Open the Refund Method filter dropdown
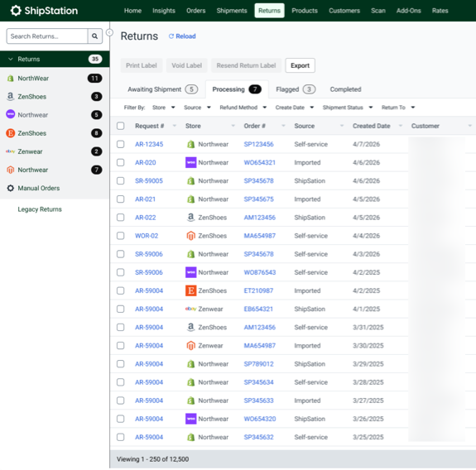 click(x=243, y=108)
